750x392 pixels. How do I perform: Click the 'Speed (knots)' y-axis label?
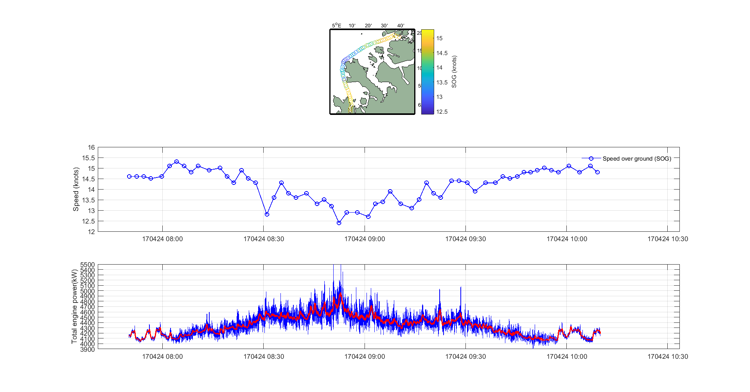pyautogui.click(x=76, y=189)
